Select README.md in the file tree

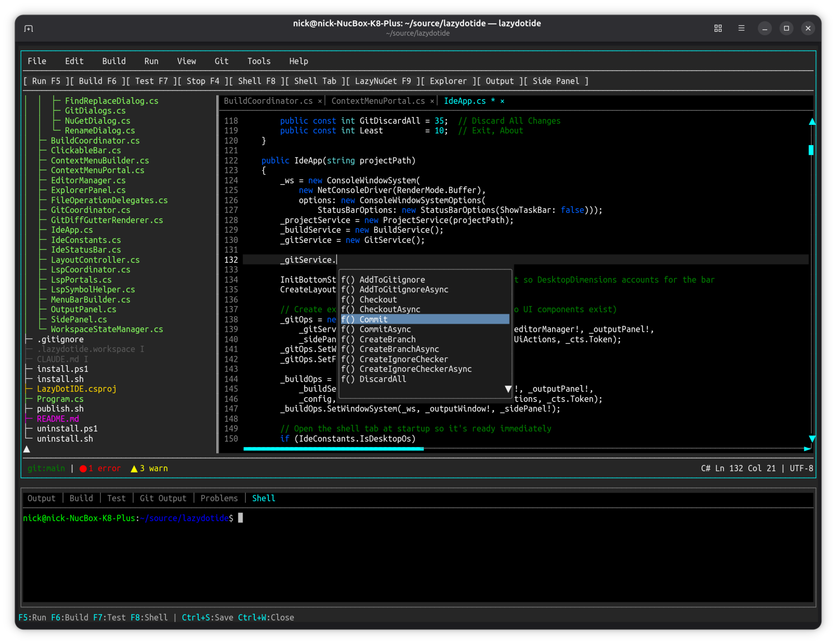coord(58,419)
